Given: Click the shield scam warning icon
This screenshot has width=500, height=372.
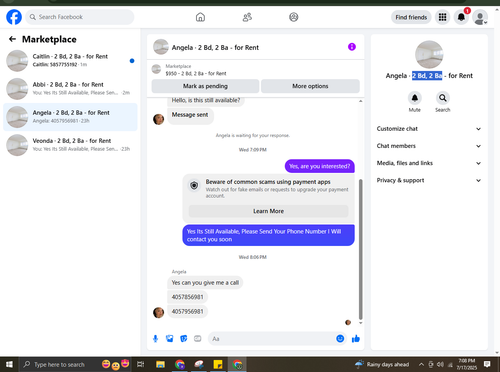Looking at the screenshot, I should pyautogui.click(x=194, y=185).
